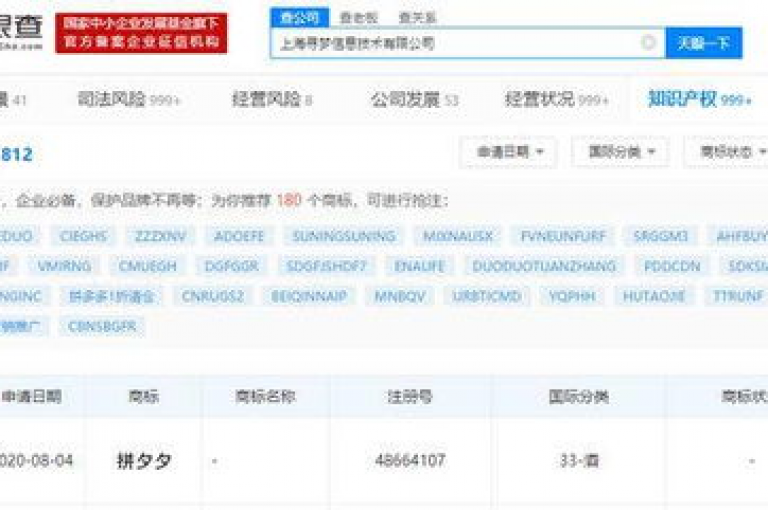Open the 申请日期 filter dropdown

(508, 152)
